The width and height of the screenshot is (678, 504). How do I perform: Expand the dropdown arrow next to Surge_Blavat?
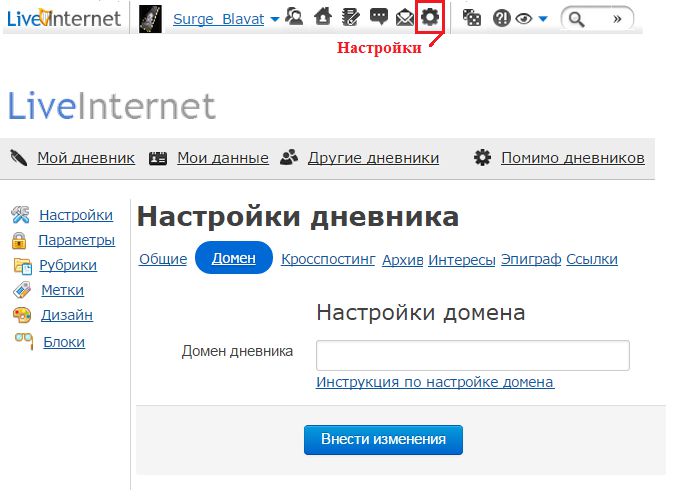(275, 19)
